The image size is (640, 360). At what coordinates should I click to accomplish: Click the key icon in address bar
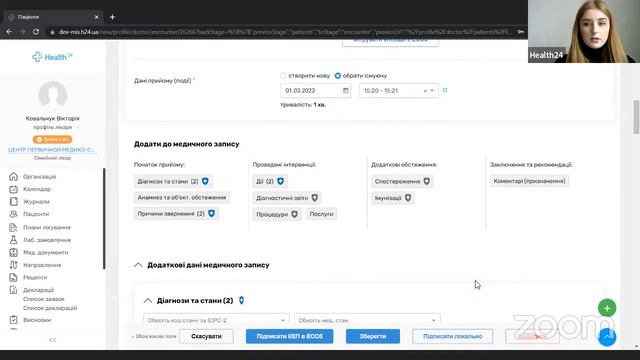point(520,31)
